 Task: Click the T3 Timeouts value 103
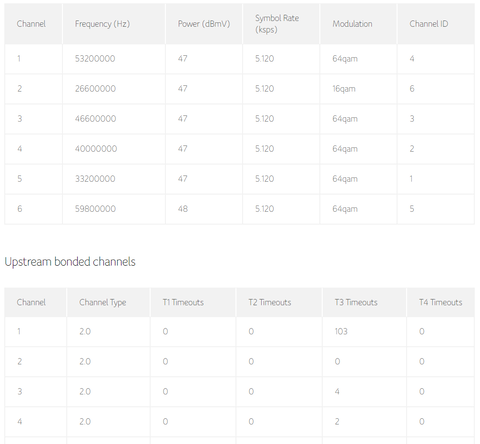341,331
